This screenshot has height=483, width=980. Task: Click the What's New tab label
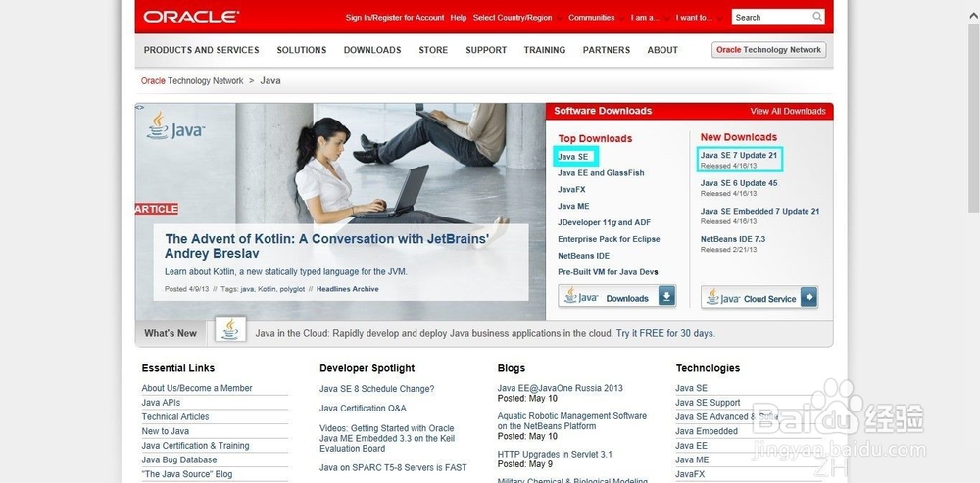[x=170, y=334]
